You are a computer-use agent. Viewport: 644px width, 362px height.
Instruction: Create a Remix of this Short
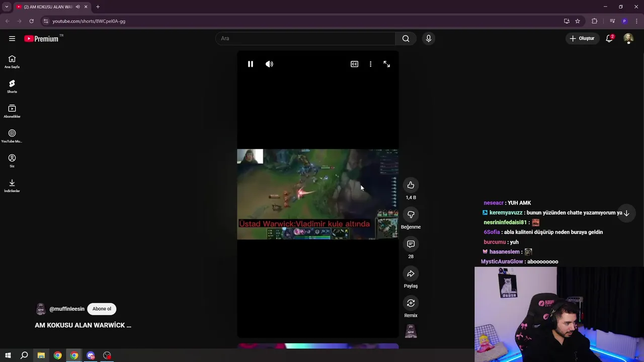point(411,303)
